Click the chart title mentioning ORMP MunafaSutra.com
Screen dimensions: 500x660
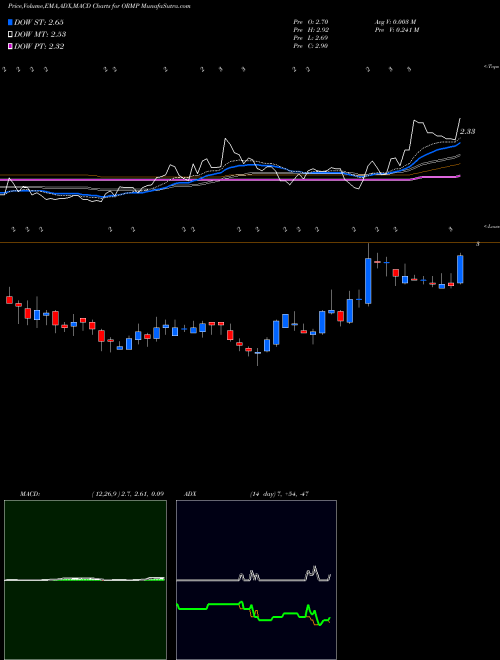(99, 7)
